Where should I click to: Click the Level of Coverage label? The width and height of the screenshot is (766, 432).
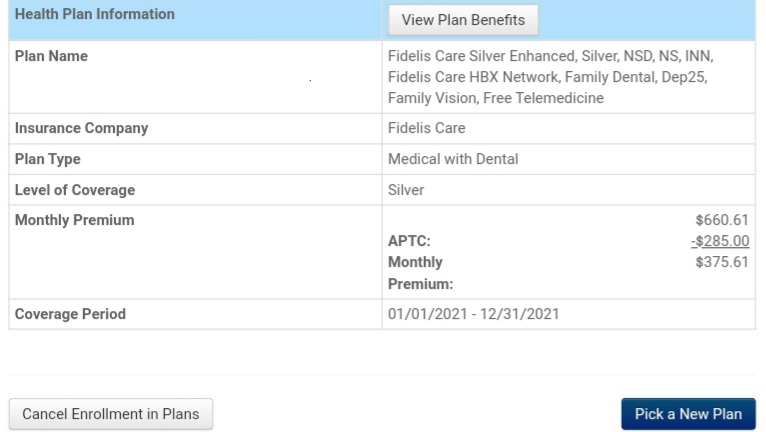[x=75, y=190]
